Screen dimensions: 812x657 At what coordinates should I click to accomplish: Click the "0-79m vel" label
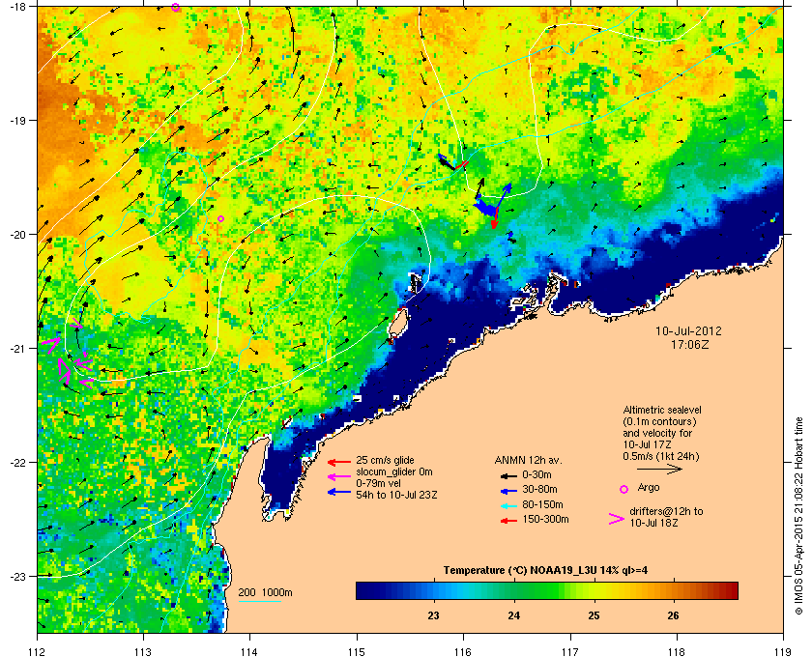(377, 483)
